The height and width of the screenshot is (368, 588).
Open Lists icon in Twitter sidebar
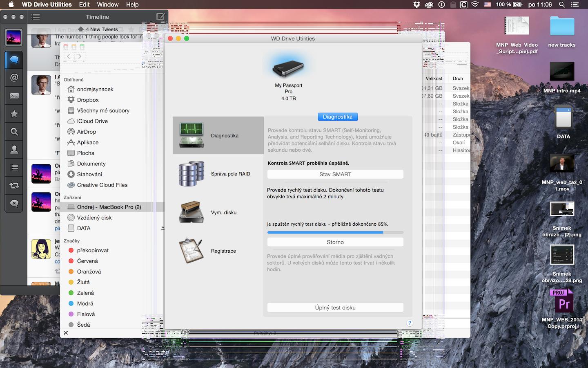[14, 168]
